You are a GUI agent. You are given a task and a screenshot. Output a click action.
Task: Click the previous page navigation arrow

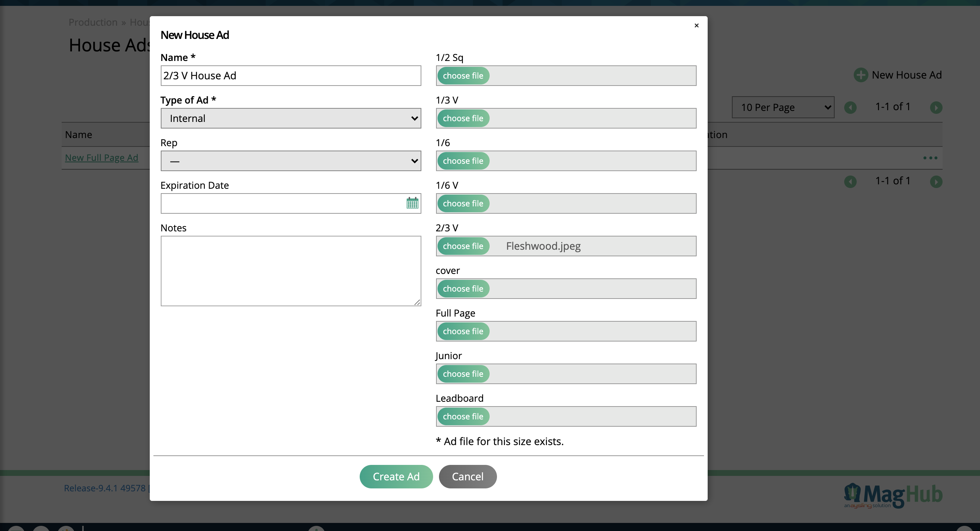tap(850, 106)
